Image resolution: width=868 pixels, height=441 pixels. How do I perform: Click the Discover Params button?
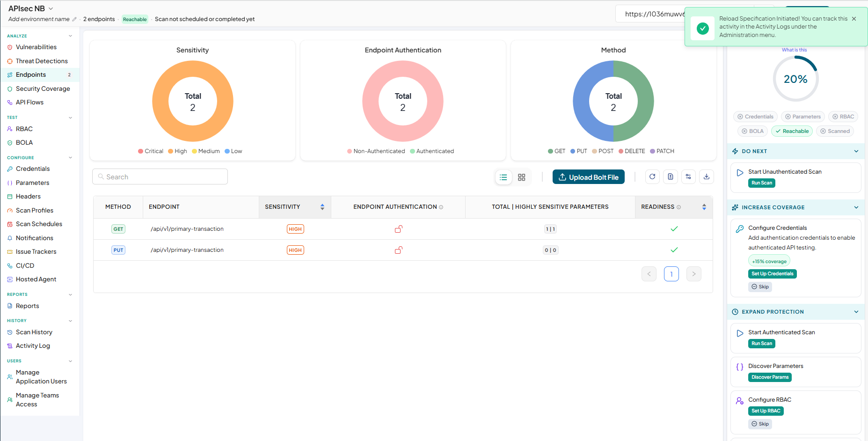(x=770, y=377)
